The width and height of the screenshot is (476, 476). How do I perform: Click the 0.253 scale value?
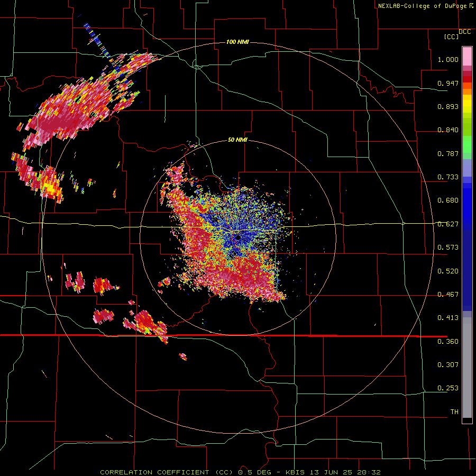[x=448, y=388]
